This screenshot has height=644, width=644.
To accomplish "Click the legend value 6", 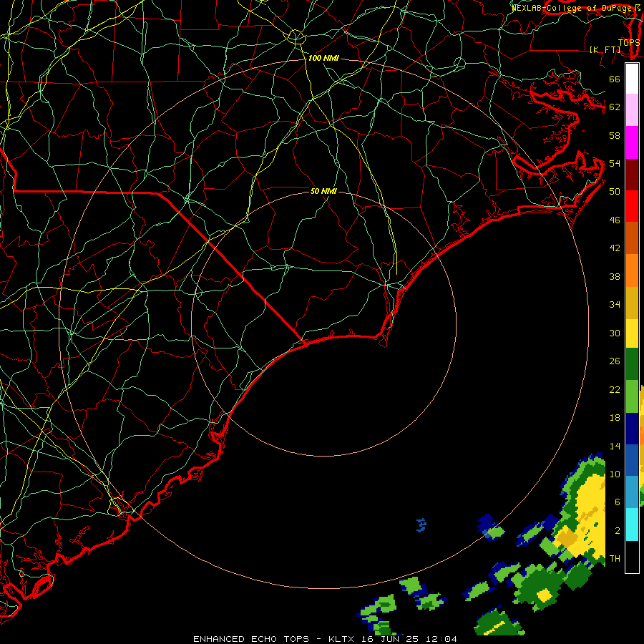I will click(x=618, y=502).
